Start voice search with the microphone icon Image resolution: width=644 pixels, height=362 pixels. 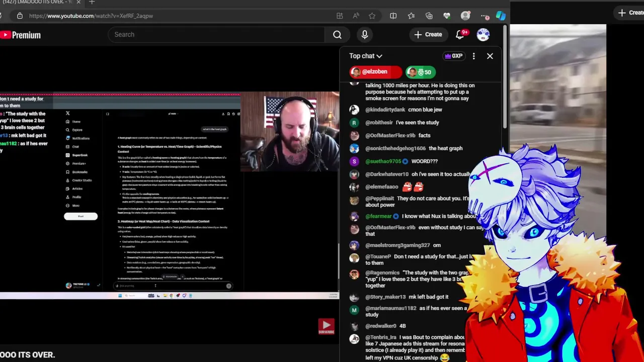click(x=365, y=35)
